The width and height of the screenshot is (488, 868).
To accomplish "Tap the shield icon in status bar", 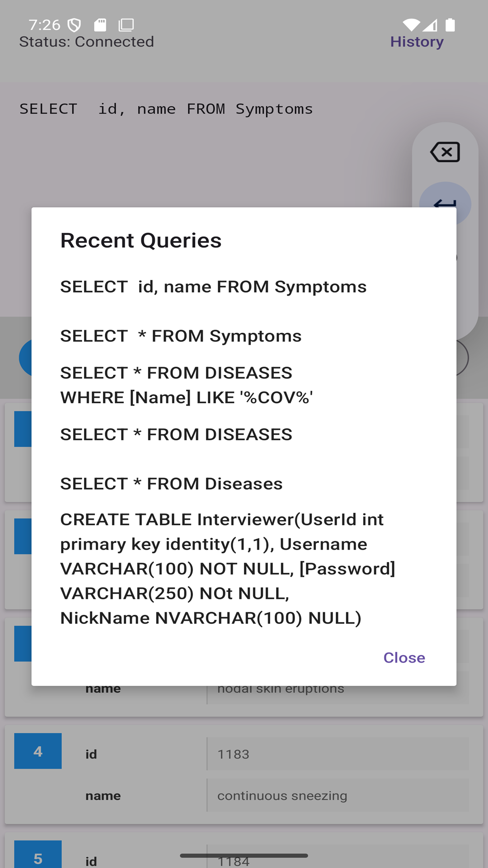I will point(74,25).
